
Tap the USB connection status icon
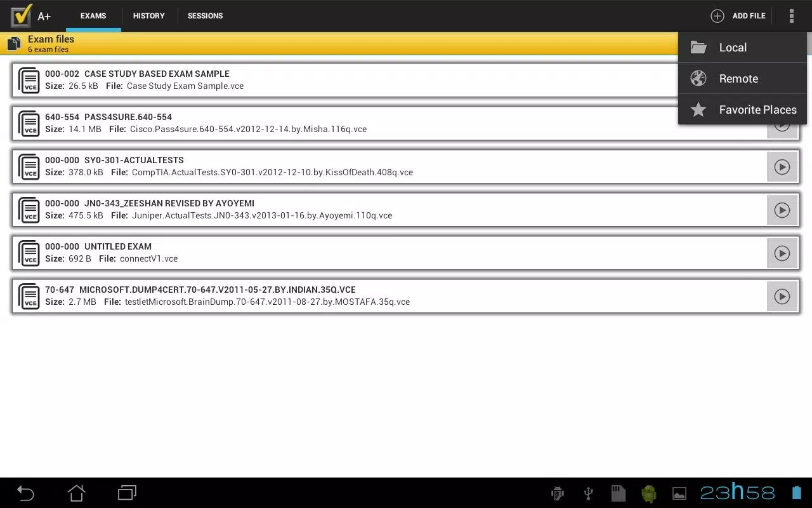pyautogui.click(x=588, y=493)
